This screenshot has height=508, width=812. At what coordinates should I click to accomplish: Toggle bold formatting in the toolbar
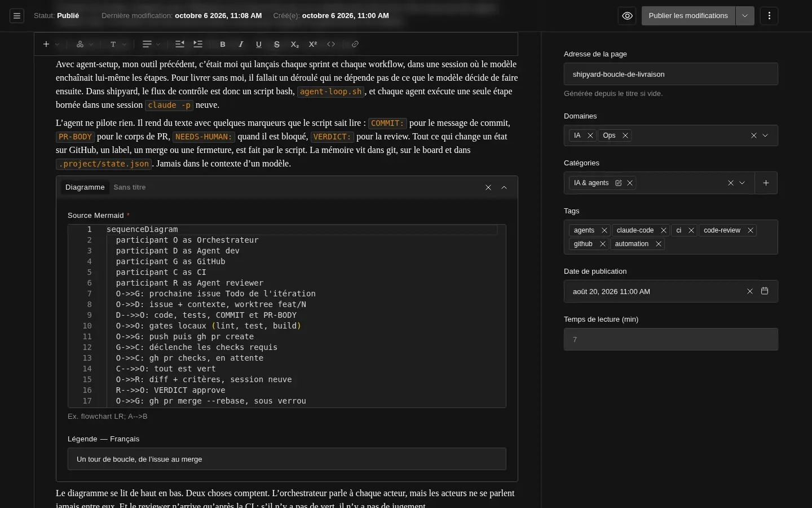223,44
